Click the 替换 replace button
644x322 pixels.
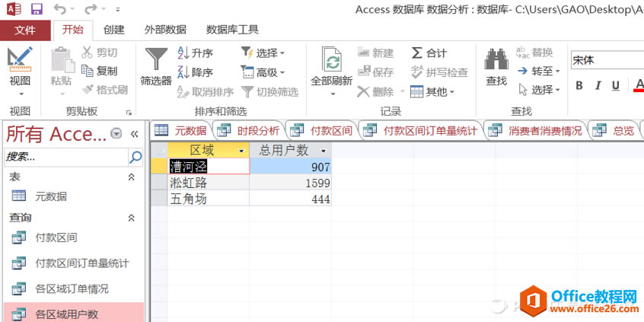[534, 53]
